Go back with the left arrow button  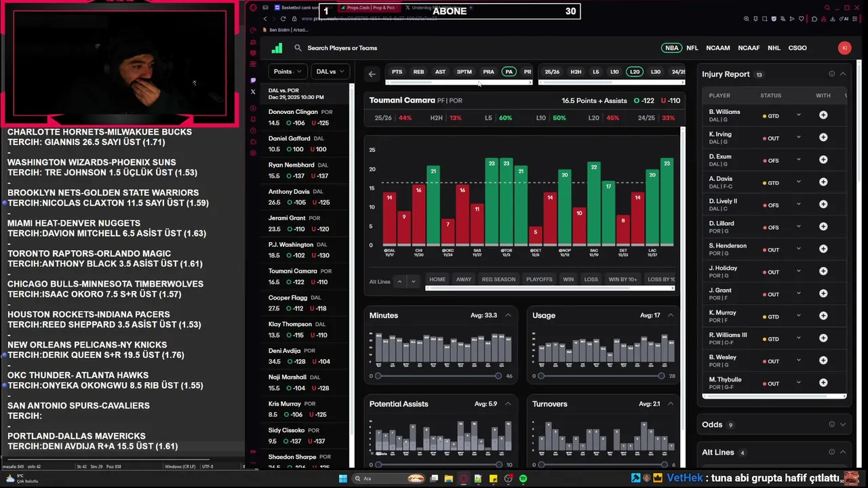tap(372, 74)
